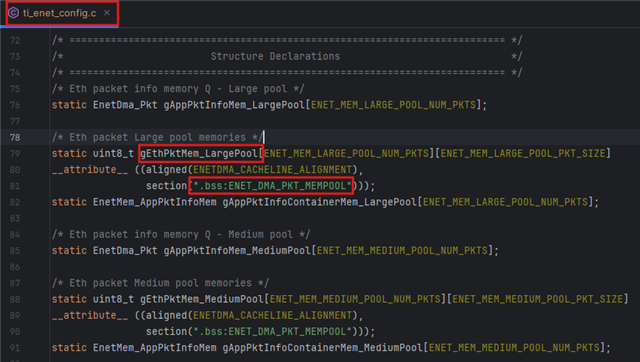Click gEthPktMem_MediumPool variable on line 88

click(202, 299)
